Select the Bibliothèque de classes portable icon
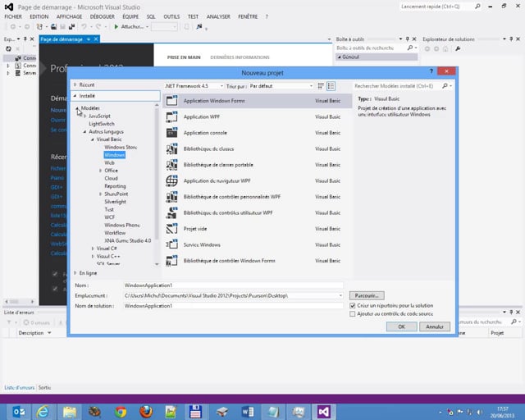525x420 pixels. [171, 164]
